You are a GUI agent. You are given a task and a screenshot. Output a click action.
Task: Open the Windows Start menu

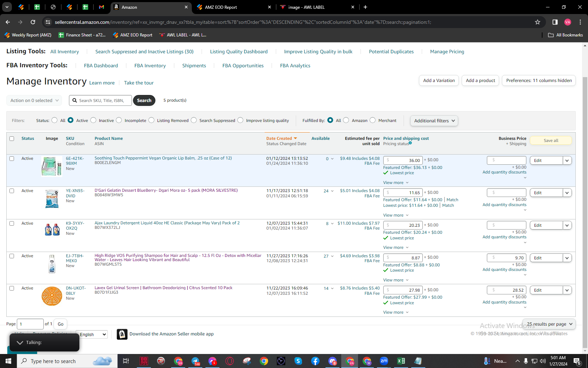point(8,361)
